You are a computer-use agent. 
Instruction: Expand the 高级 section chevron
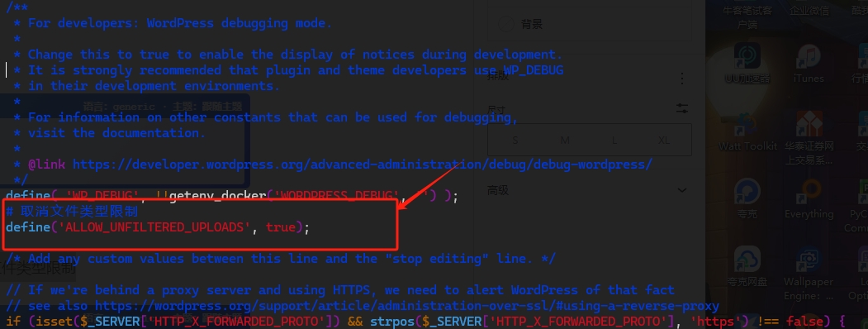click(x=682, y=190)
